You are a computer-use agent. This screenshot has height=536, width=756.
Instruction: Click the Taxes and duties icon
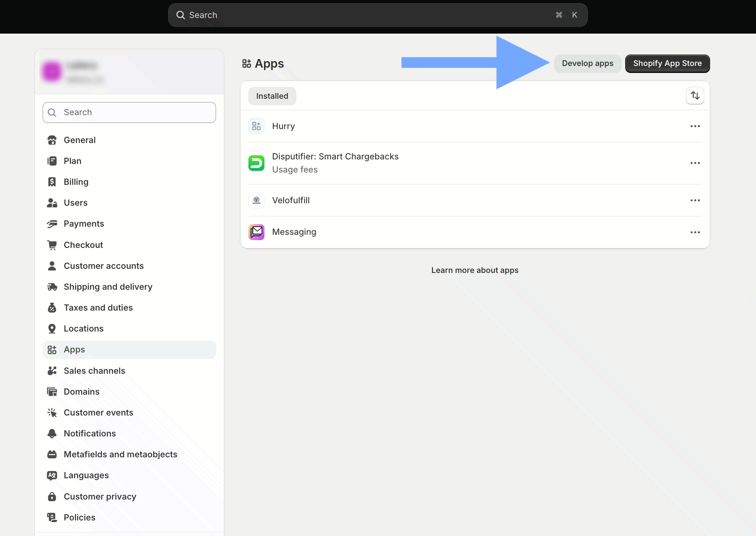click(52, 308)
